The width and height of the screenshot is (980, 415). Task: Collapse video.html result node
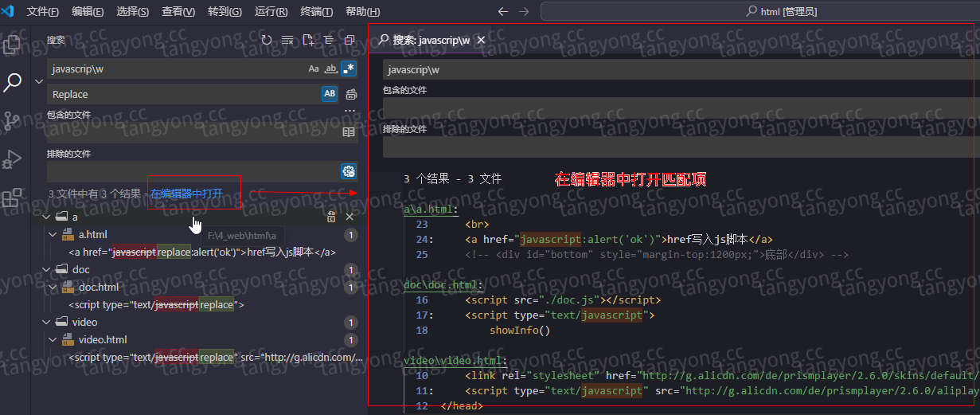coord(53,340)
